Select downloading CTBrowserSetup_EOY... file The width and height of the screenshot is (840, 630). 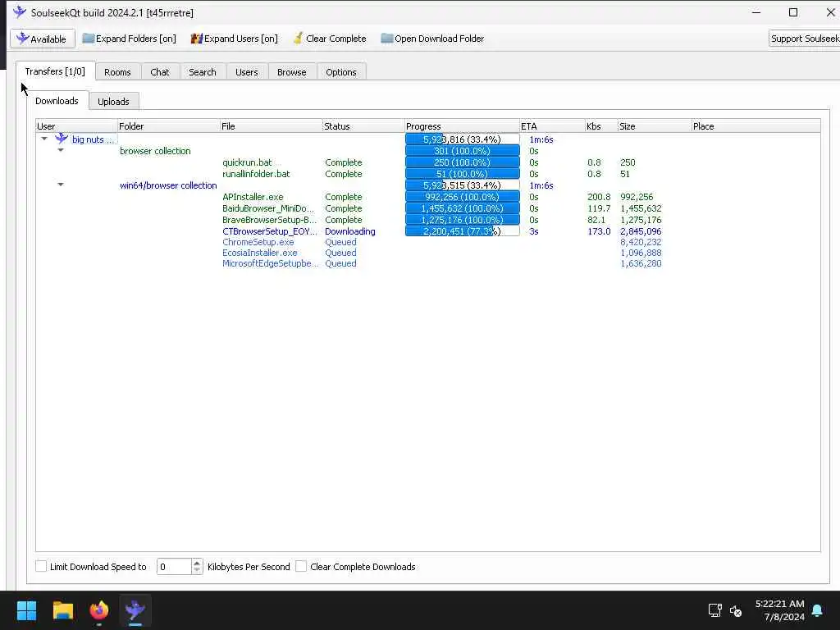(269, 231)
